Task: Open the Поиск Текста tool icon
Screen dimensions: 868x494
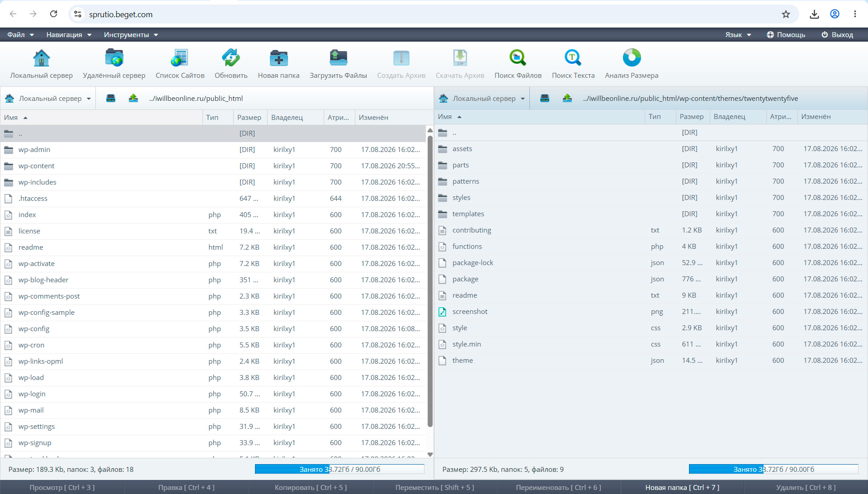Action: 573,58
